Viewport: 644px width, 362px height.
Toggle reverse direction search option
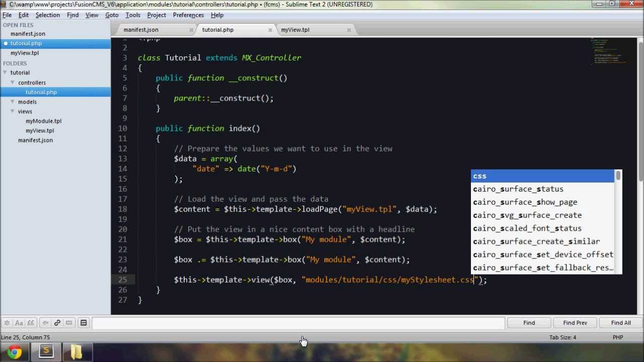click(45, 323)
